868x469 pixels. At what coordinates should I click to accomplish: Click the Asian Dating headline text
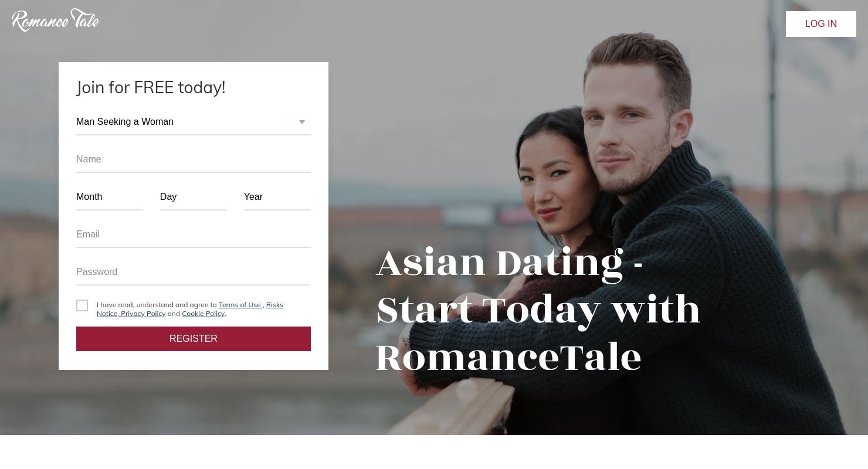[538, 310]
